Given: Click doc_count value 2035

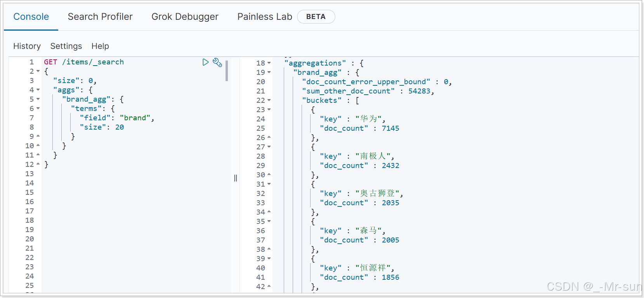Looking at the screenshot, I should (391, 203).
